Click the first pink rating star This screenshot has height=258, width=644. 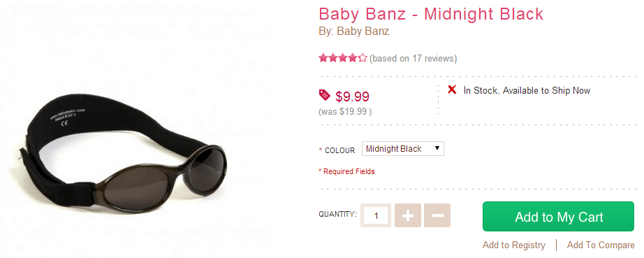(x=323, y=58)
